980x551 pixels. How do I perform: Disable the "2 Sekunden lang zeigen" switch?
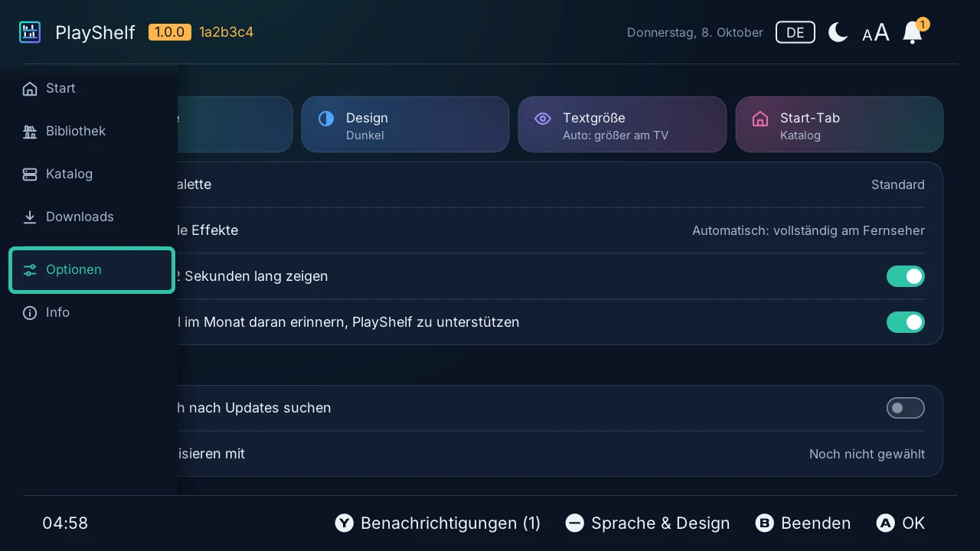pos(906,276)
